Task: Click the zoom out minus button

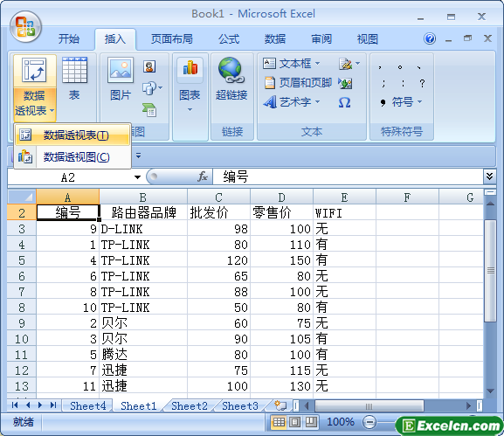Action: click(369, 422)
